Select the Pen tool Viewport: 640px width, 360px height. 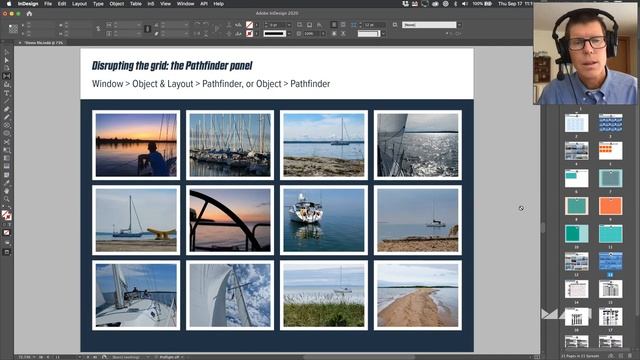[7, 109]
